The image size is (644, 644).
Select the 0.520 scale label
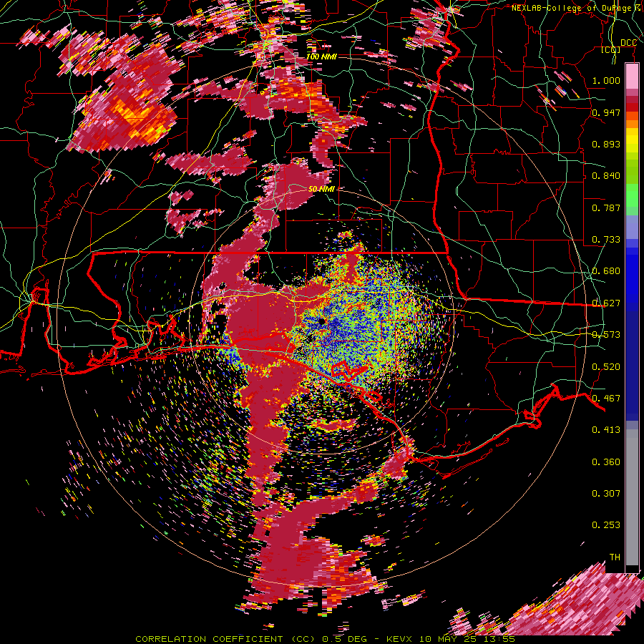click(606, 367)
